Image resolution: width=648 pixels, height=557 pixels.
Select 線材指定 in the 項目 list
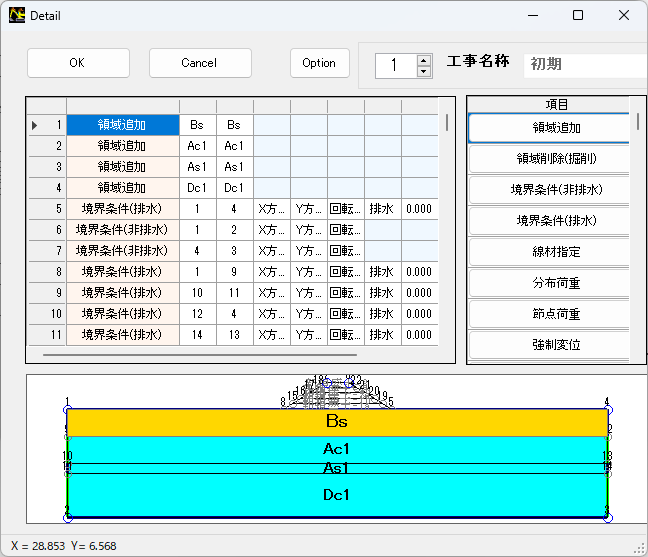click(549, 252)
